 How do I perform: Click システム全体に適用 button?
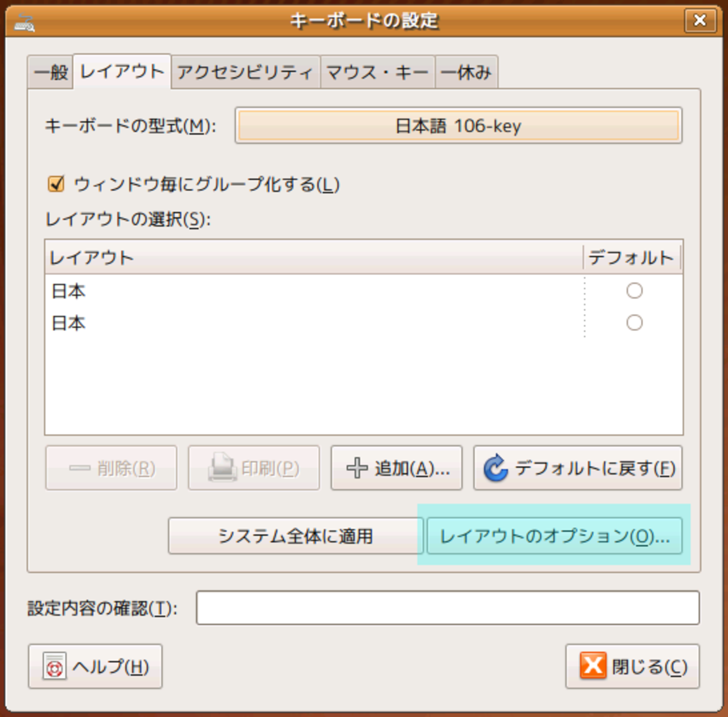[295, 536]
